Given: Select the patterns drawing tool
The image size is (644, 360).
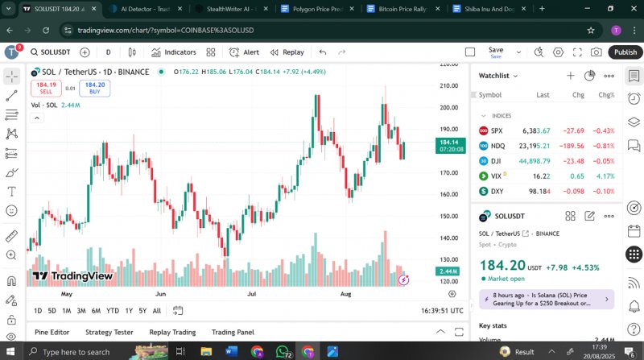Looking at the screenshot, I should (11, 134).
